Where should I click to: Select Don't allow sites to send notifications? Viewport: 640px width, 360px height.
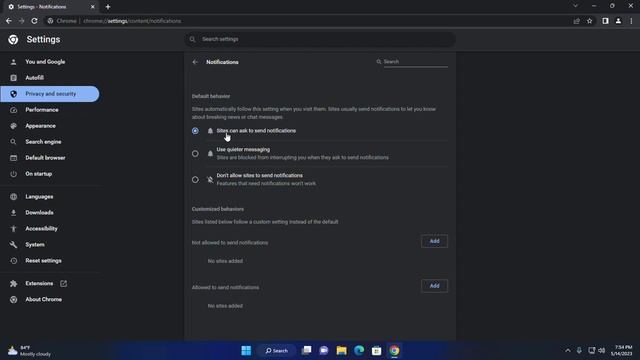click(195, 180)
